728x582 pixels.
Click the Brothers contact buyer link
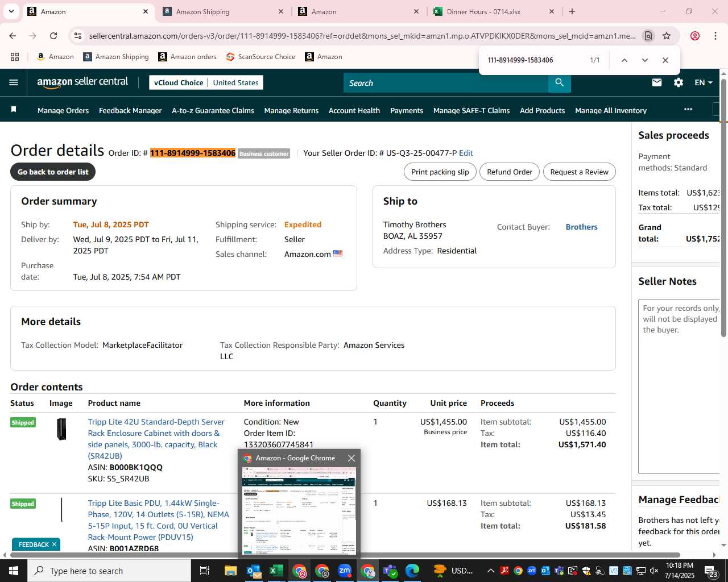(581, 227)
